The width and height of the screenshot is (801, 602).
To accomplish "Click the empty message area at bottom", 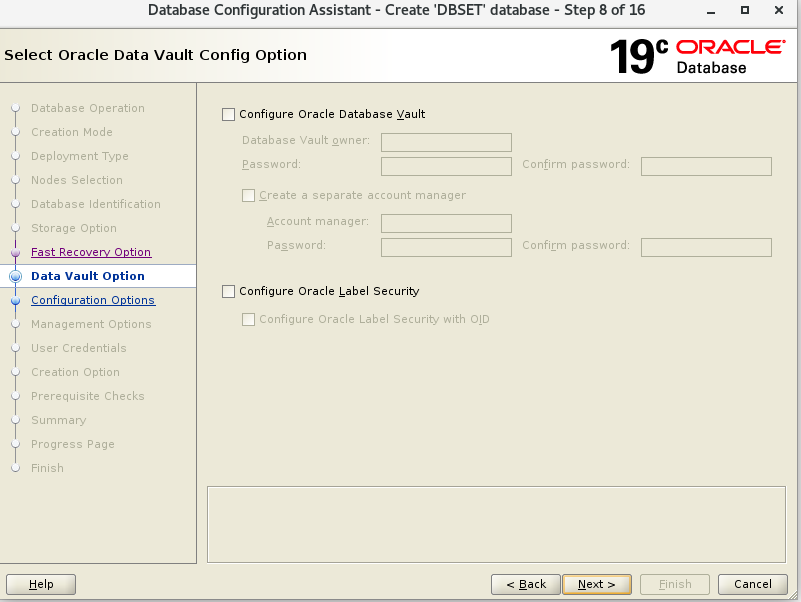I will point(496,524).
